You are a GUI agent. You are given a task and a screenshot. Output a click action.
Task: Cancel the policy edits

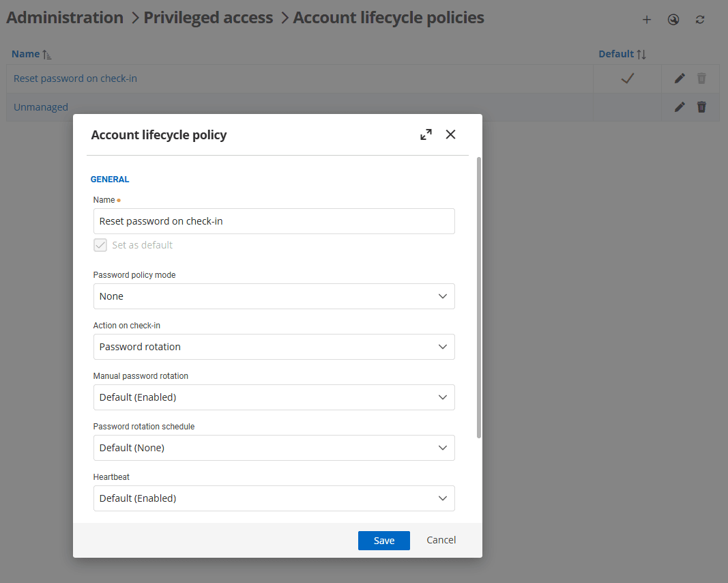(441, 540)
